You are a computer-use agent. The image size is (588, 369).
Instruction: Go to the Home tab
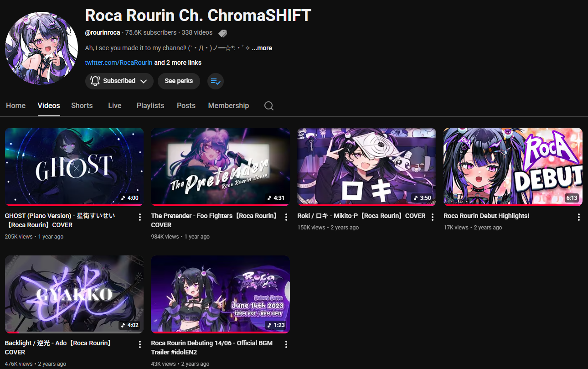(15, 105)
